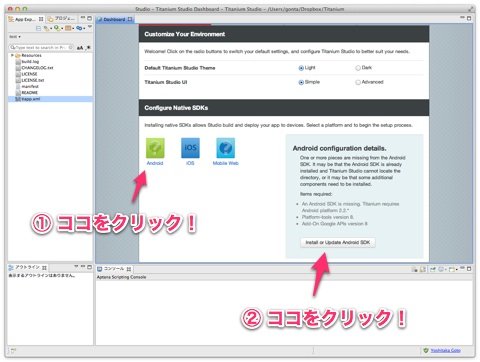Toggle case-sensitive search (aA) icon
The height and width of the screenshot is (362, 480).
coord(80,48)
